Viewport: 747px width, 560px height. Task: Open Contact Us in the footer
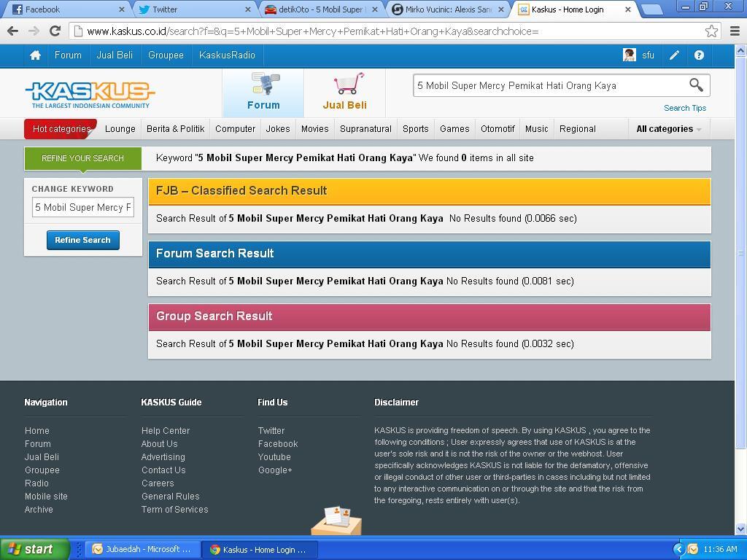pos(163,470)
